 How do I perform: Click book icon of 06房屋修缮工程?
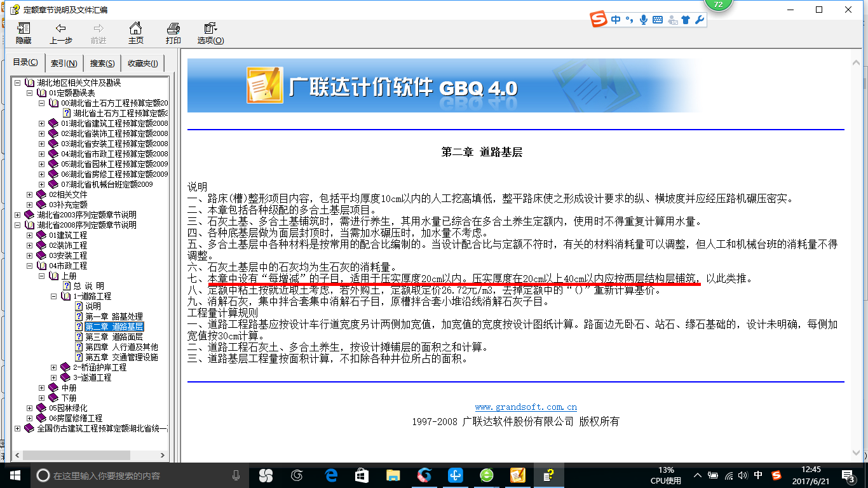(x=41, y=418)
